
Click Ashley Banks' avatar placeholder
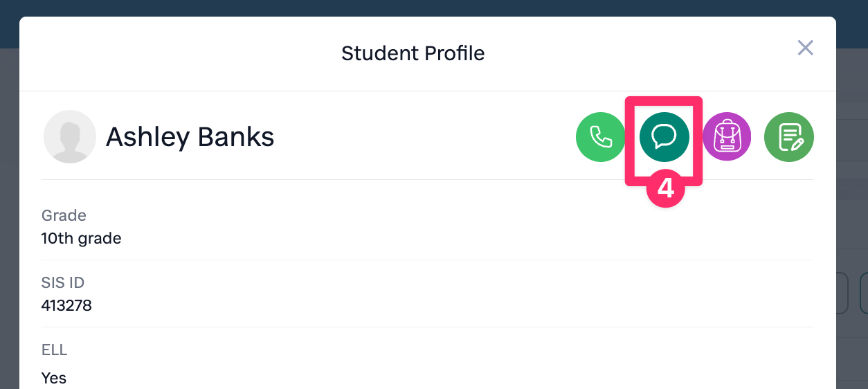click(69, 137)
